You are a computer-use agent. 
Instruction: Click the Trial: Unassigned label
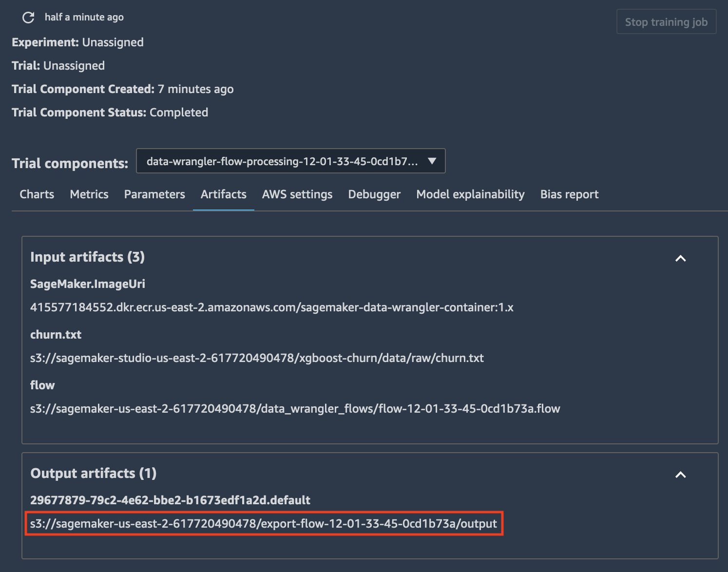coord(58,66)
